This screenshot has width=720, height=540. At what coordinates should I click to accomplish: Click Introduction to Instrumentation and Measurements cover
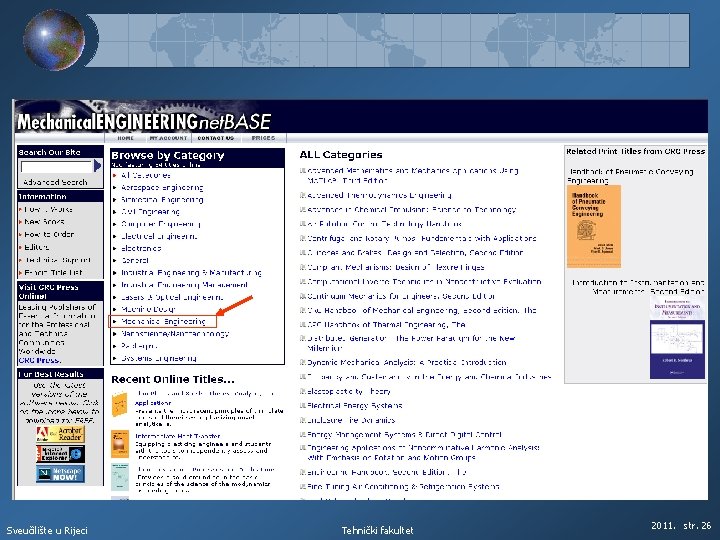pyautogui.click(x=677, y=337)
